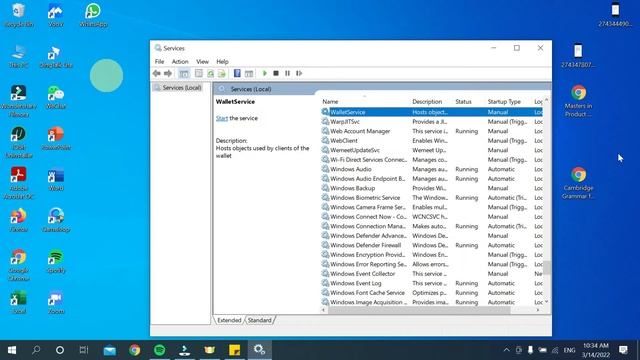Click the Pause Service toolbar button

click(287, 73)
